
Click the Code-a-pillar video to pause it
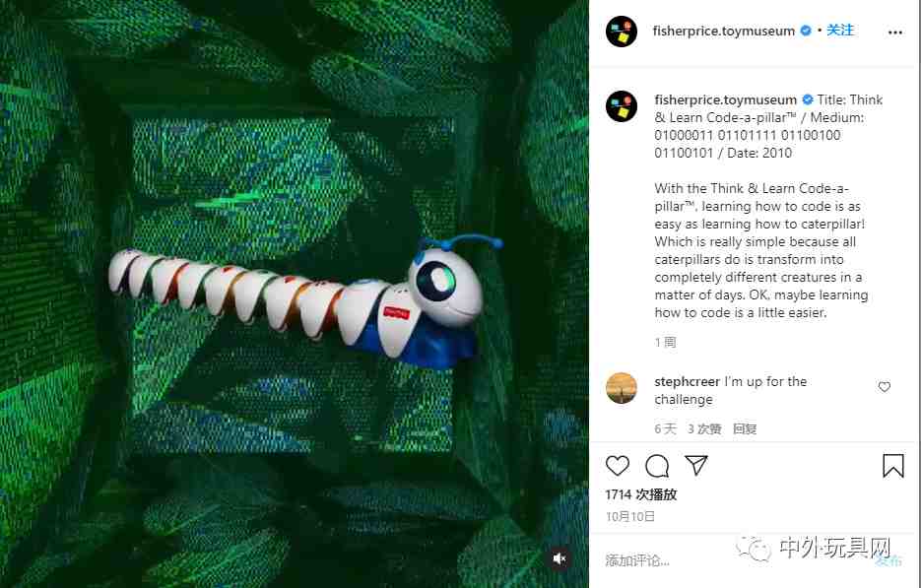pyautogui.click(x=296, y=294)
